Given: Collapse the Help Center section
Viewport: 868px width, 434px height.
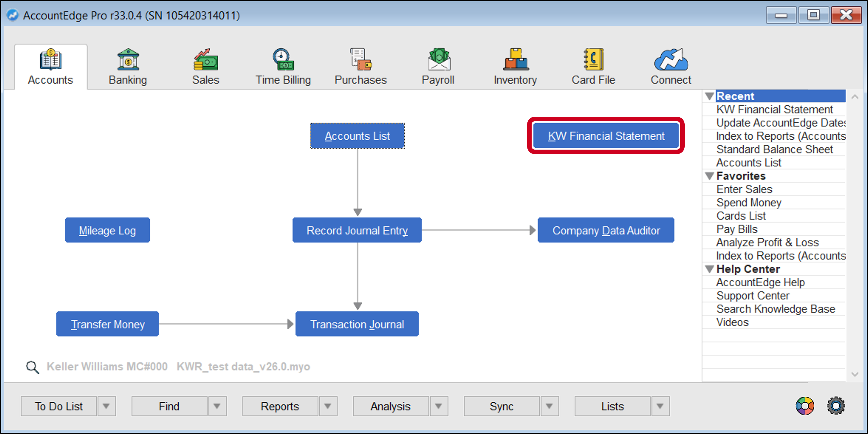Looking at the screenshot, I should [709, 269].
